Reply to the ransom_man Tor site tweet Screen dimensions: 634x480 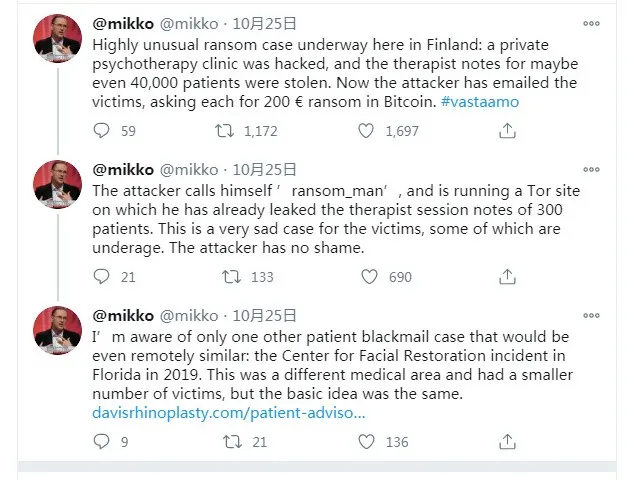pyautogui.click(x=101, y=276)
